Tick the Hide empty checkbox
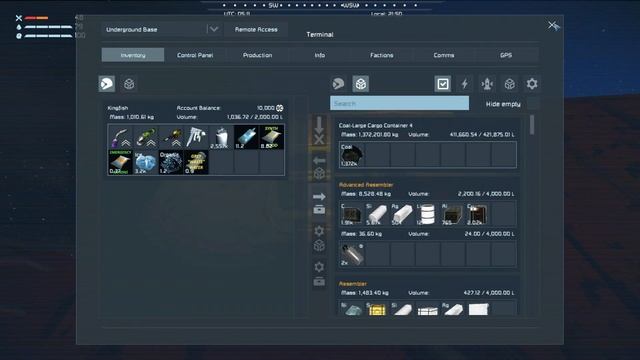This screenshot has width=640, height=360. tap(533, 104)
